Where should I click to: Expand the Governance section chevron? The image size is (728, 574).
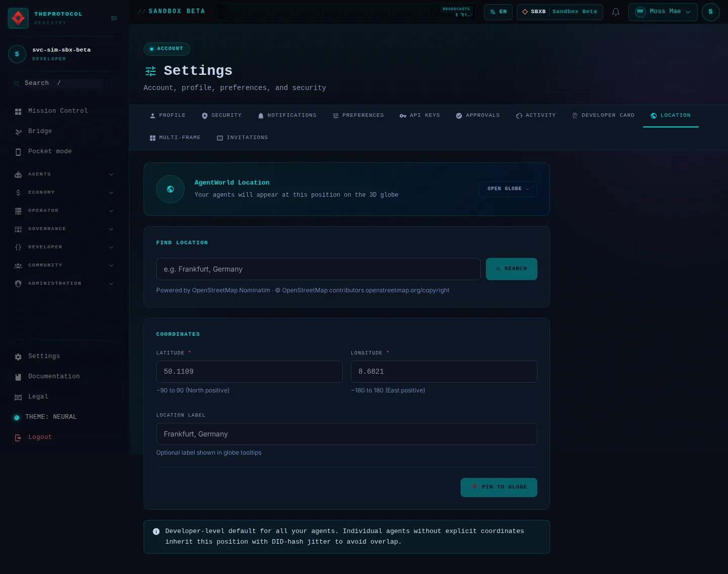(111, 229)
